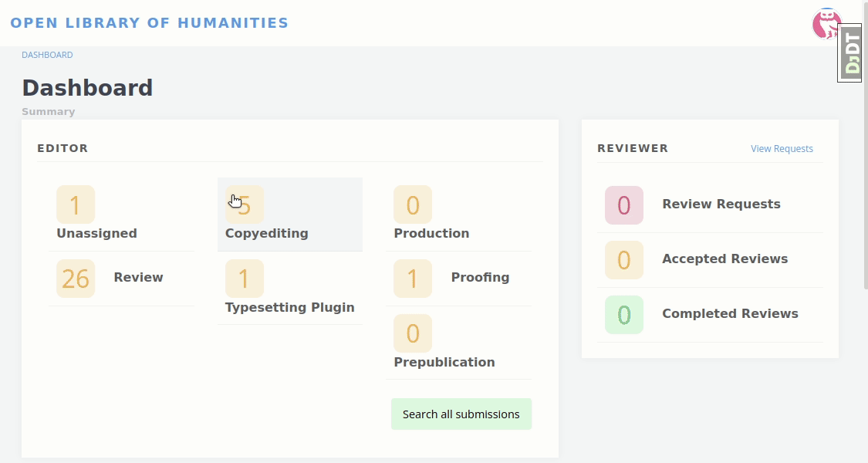Open the Typesetting Plugin stage label
The height and width of the screenshot is (463, 868).
[x=290, y=307]
